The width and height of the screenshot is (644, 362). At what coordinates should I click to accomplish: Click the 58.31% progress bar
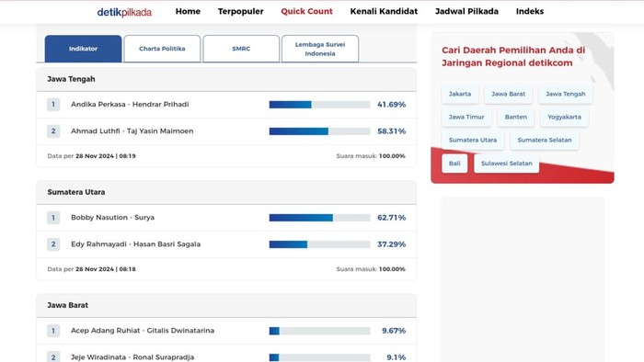point(319,131)
